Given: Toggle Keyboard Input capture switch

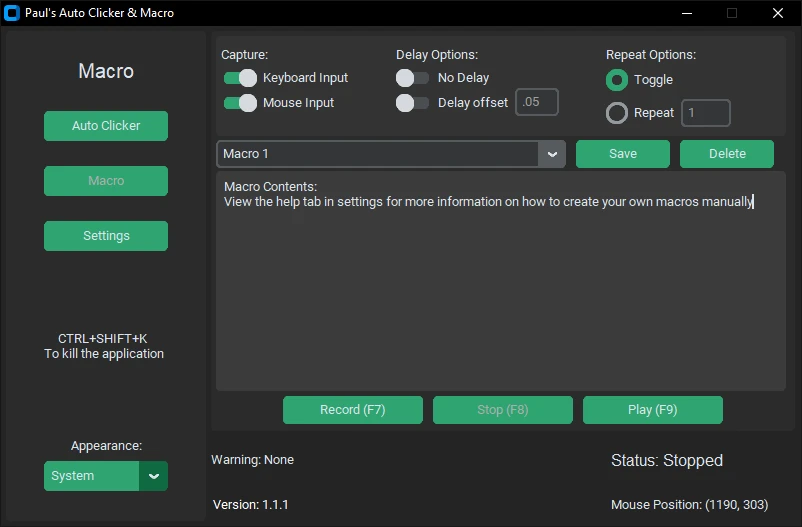Looking at the screenshot, I should tap(240, 78).
